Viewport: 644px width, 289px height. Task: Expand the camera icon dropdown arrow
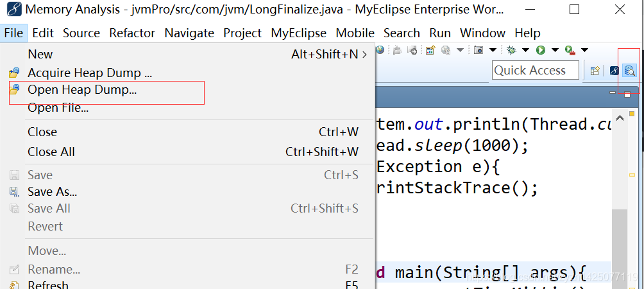pyautogui.click(x=493, y=50)
